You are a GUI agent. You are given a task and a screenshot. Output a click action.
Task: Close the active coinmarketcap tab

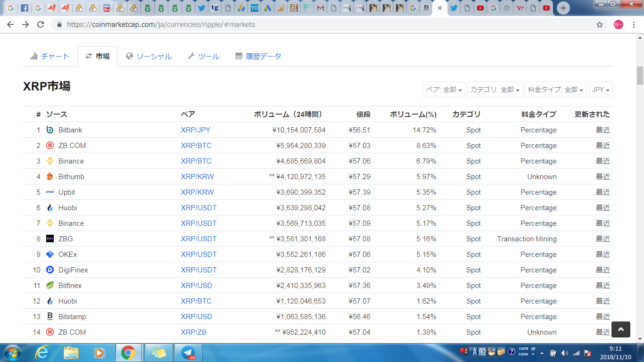click(440, 8)
